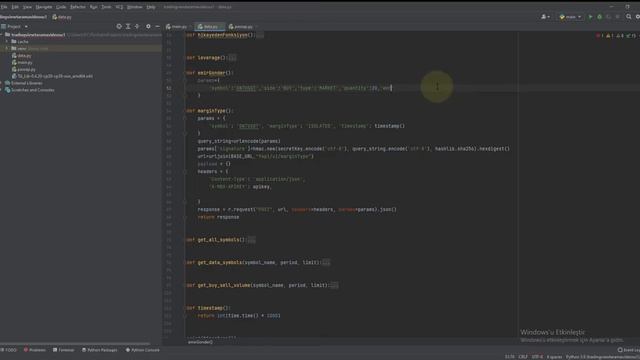Image resolution: width=640 pixels, height=360 pixels.
Task: Click the timestamp function name in editor
Action: click(211, 308)
